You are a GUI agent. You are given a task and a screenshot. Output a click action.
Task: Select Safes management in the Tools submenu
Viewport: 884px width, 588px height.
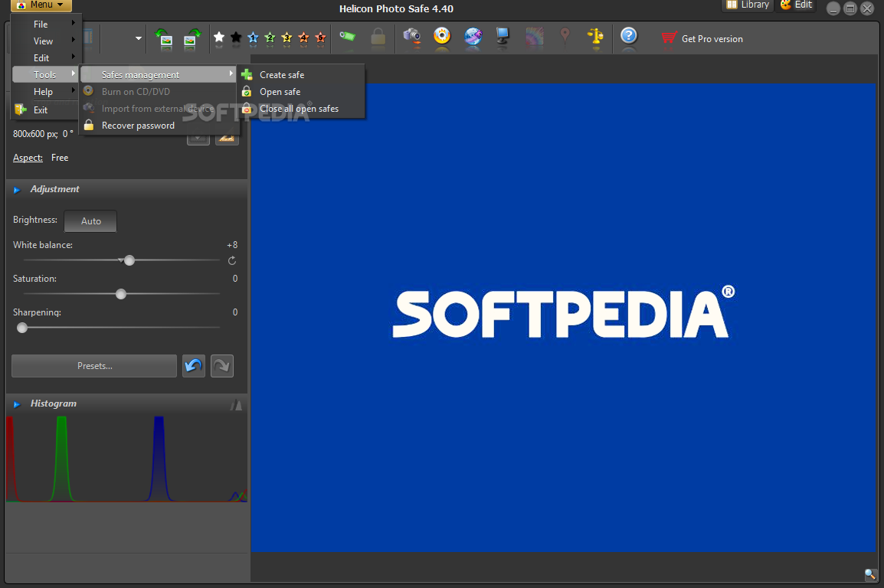159,74
